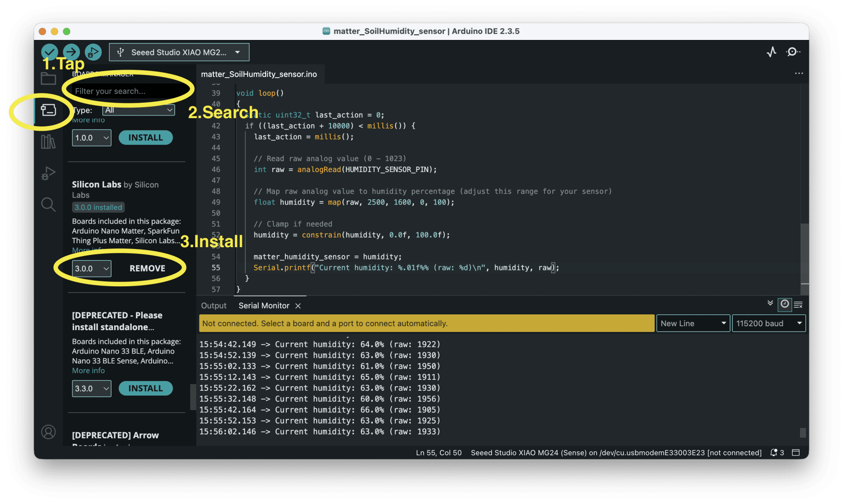Clear the Serial Monitor output
The width and height of the screenshot is (843, 504).
[799, 305]
